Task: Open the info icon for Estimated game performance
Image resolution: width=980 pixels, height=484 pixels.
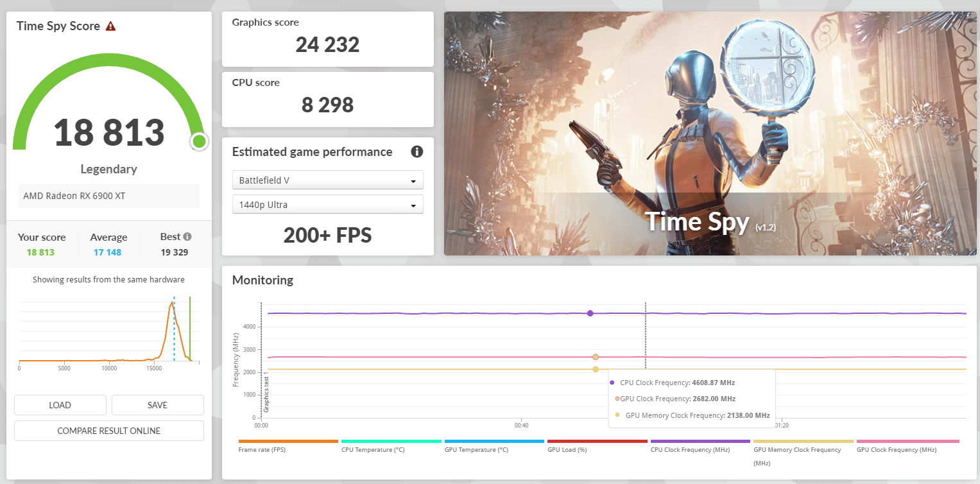Action: click(x=417, y=152)
